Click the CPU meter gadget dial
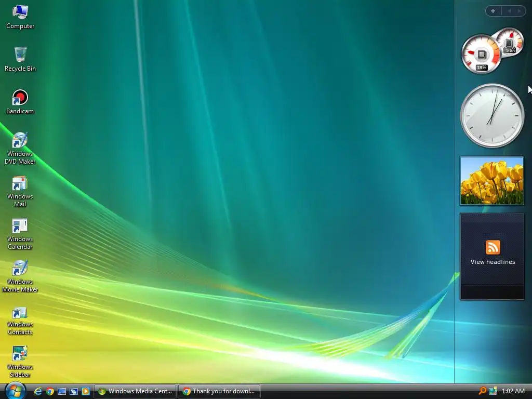Viewport: 532px width, 399px height. click(x=481, y=54)
